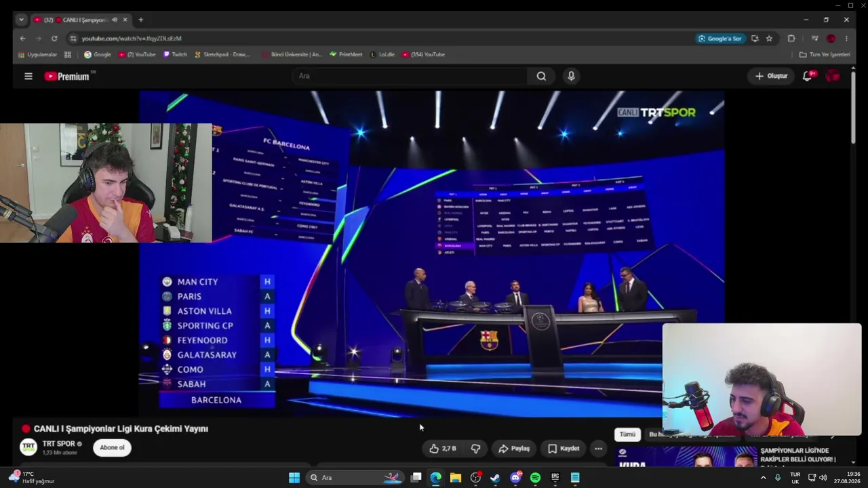This screenshot has width=868, height=488.
Task: Open the LoLdle bookmark
Action: (x=382, y=54)
